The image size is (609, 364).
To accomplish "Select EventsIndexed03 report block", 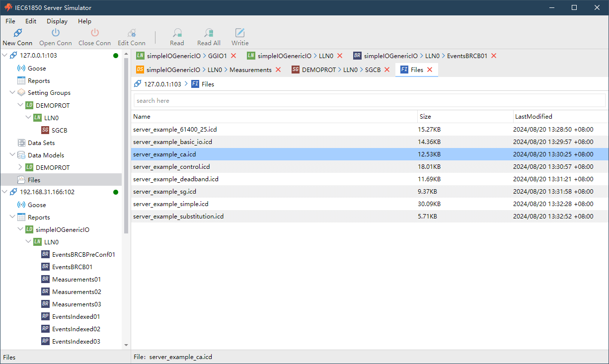I will pyautogui.click(x=76, y=342).
